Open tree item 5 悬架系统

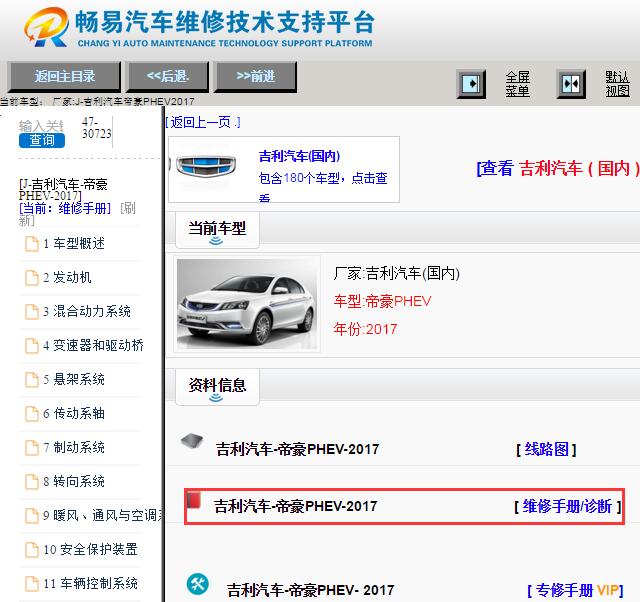tap(74, 380)
